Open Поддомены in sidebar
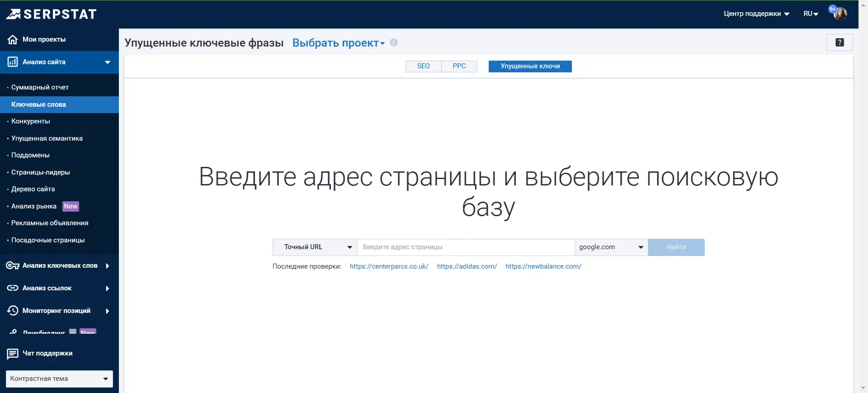The width and height of the screenshot is (868, 393). pos(30,155)
